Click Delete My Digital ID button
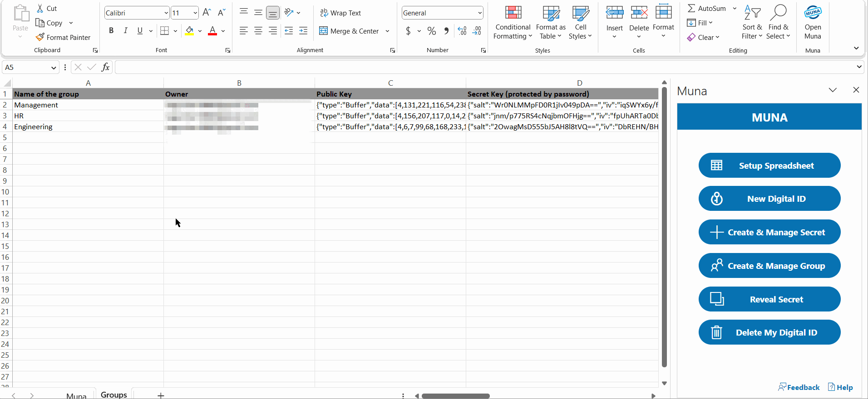 click(769, 332)
